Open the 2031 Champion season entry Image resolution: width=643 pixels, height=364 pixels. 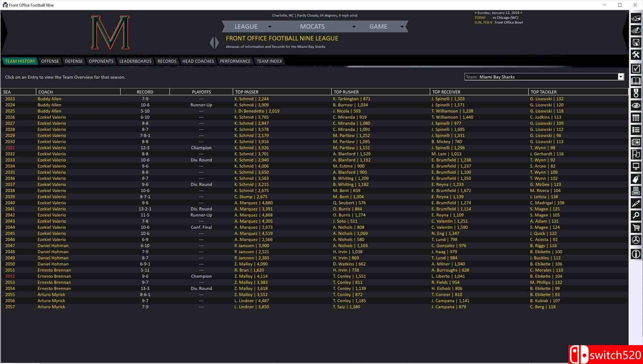(x=10, y=148)
